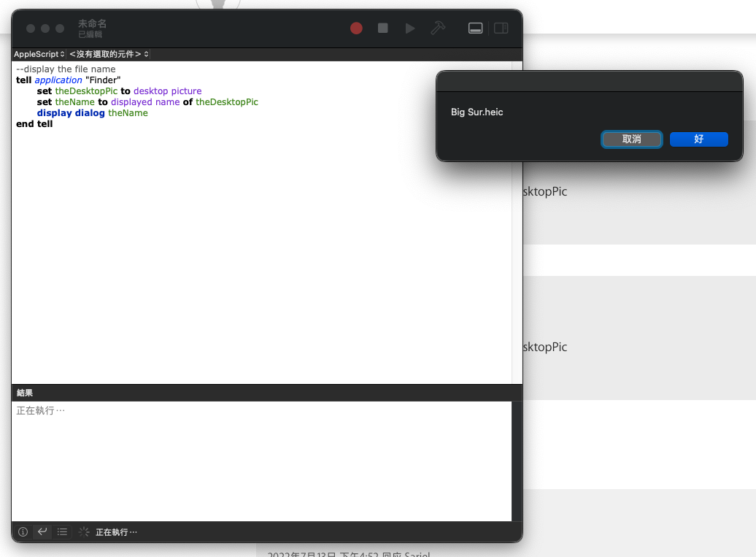Click the 結果 panel header
The image size is (756, 557).
tap(25, 393)
